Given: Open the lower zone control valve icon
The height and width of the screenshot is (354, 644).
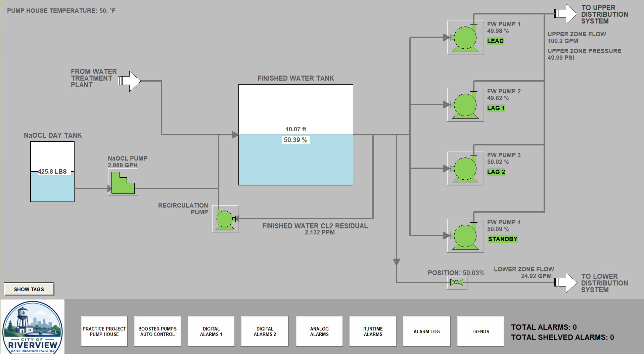Looking at the screenshot, I should 457,282.
